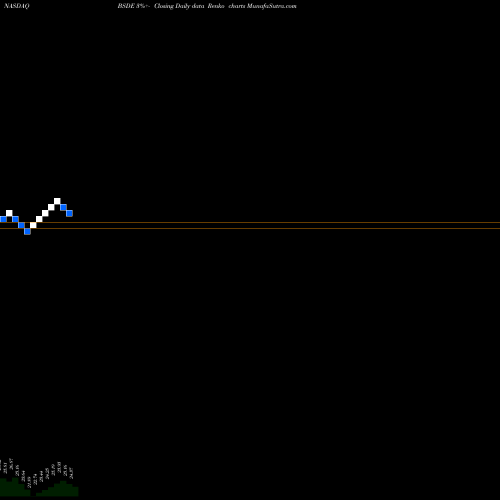Select the last blue Renko brick on the right

pyautogui.click(x=69, y=213)
